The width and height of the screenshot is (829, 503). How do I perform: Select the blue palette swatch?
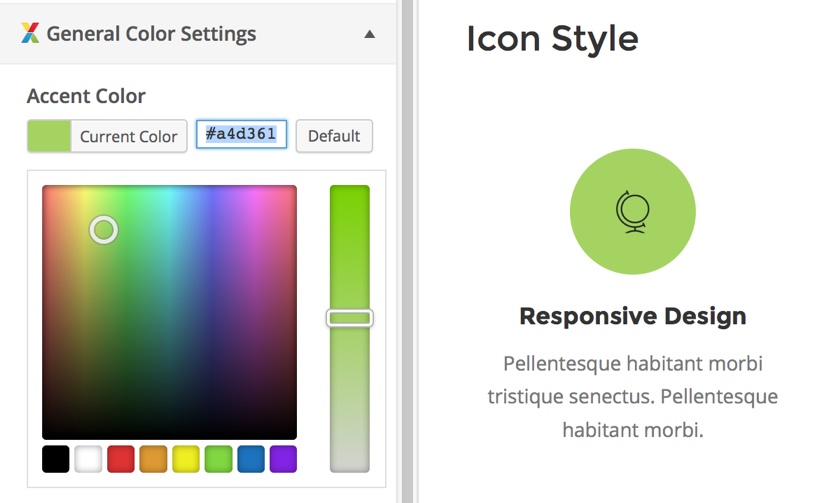pyautogui.click(x=251, y=459)
